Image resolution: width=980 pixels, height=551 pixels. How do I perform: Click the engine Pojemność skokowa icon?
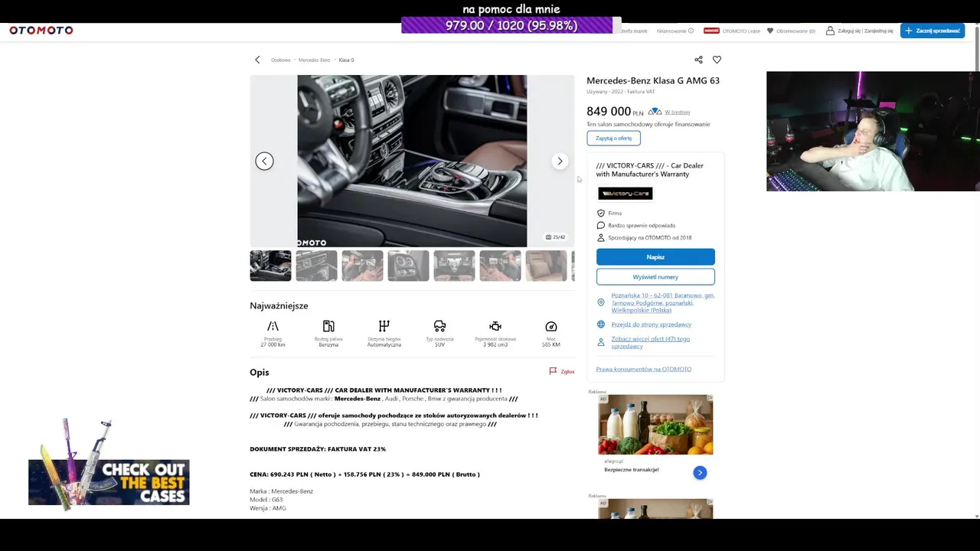point(495,327)
